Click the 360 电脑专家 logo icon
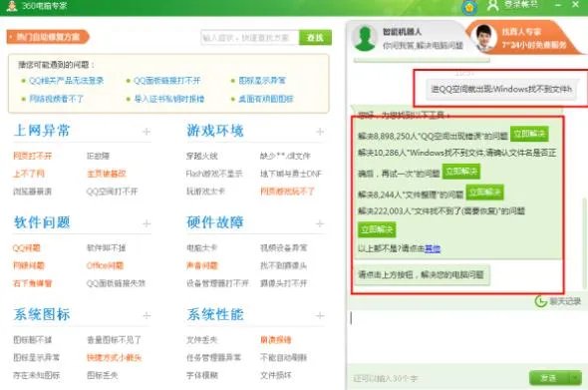588x390 pixels. pyautogui.click(x=12, y=6)
